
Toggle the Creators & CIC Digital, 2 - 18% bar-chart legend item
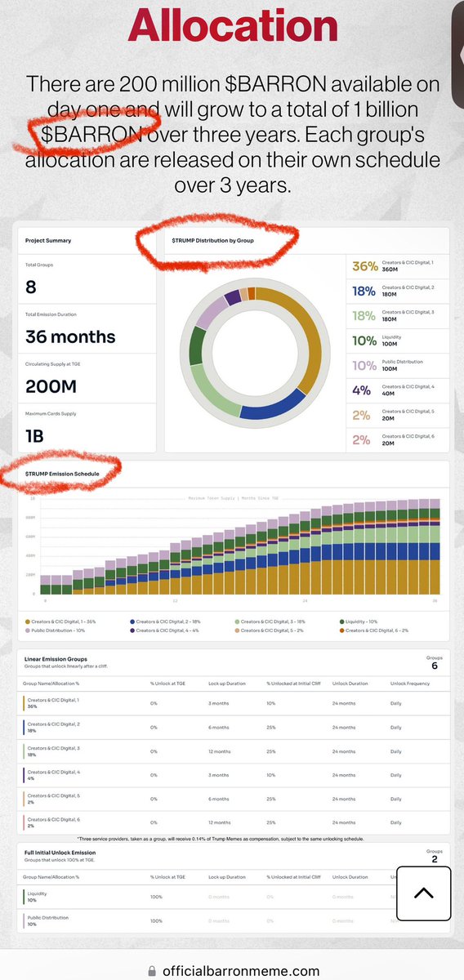[166, 621]
